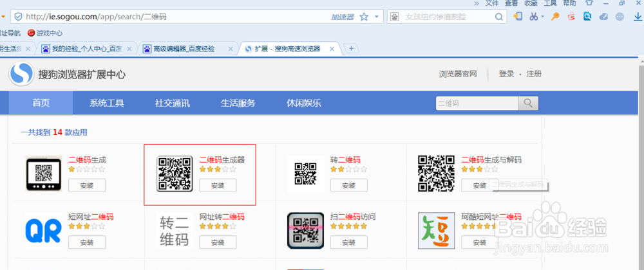
Task: Click the magnifier icon in browser search box
Action: (x=499, y=17)
